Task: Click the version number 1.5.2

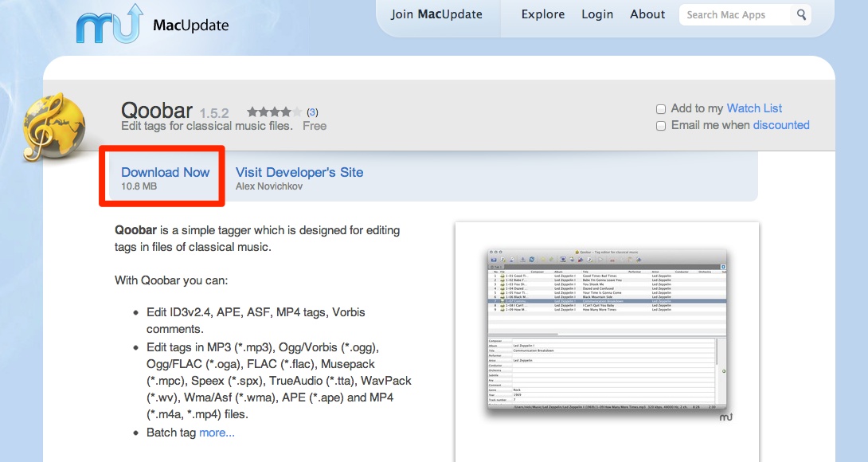Action: [x=214, y=114]
